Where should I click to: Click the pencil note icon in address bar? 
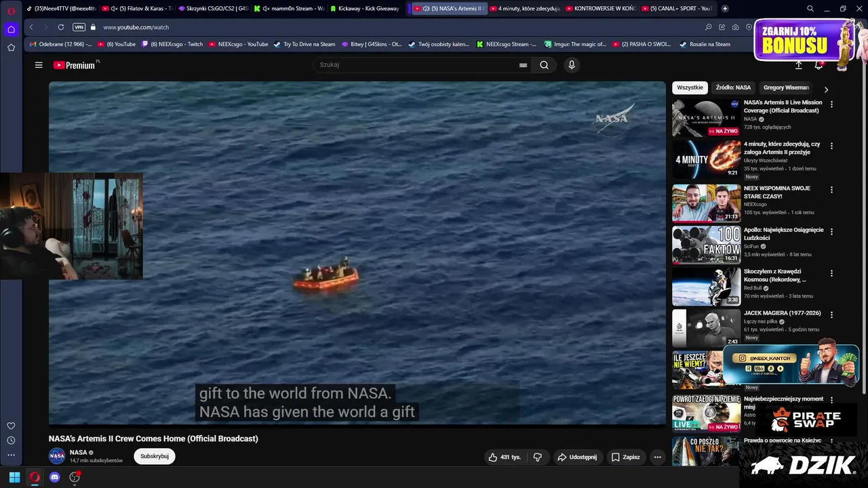coord(722,27)
